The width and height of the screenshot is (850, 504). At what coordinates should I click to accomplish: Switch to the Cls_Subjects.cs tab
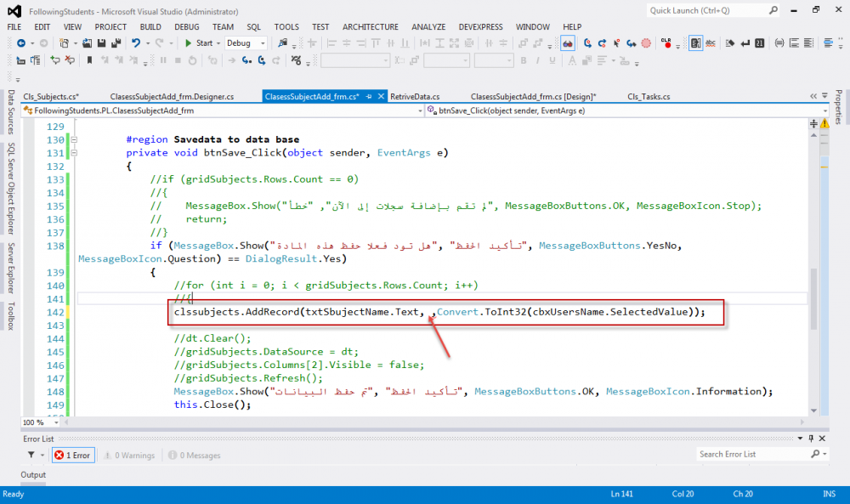pyautogui.click(x=51, y=96)
